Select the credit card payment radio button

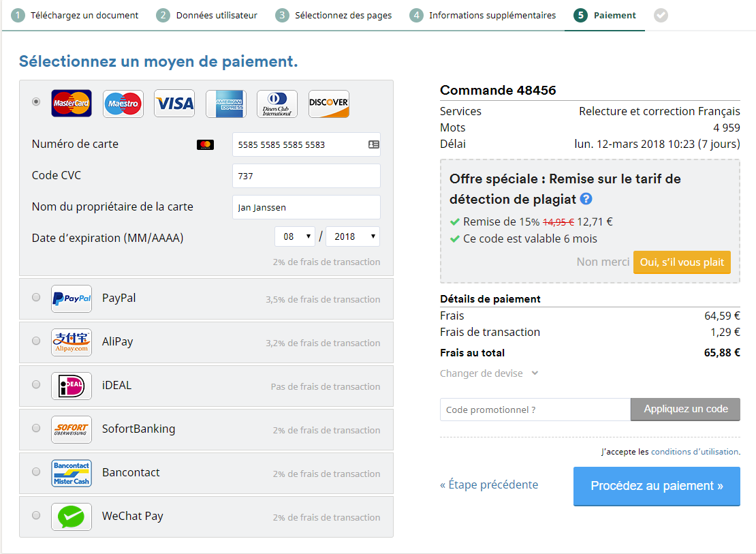pos(36,102)
